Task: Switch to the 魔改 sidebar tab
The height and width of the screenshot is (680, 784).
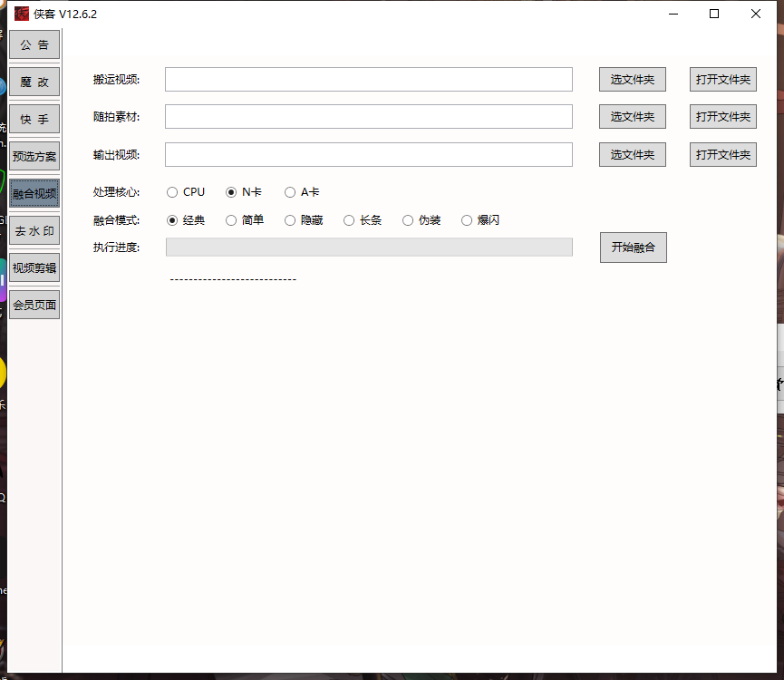Action: click(34, 82)
